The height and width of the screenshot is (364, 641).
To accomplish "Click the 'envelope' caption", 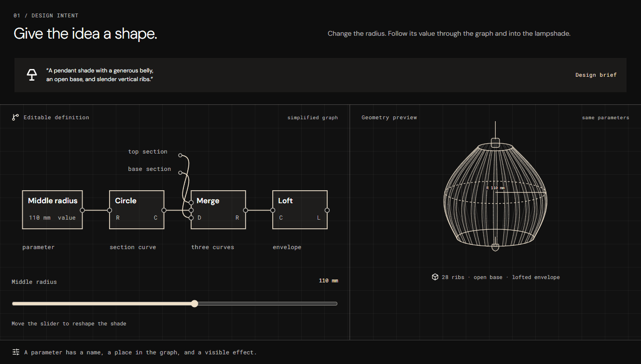I will pyautogui.click(x=287, y=247).
